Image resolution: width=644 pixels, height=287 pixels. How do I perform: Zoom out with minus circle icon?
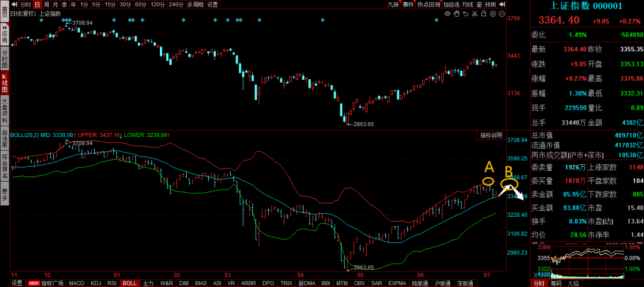pos(501,14)
